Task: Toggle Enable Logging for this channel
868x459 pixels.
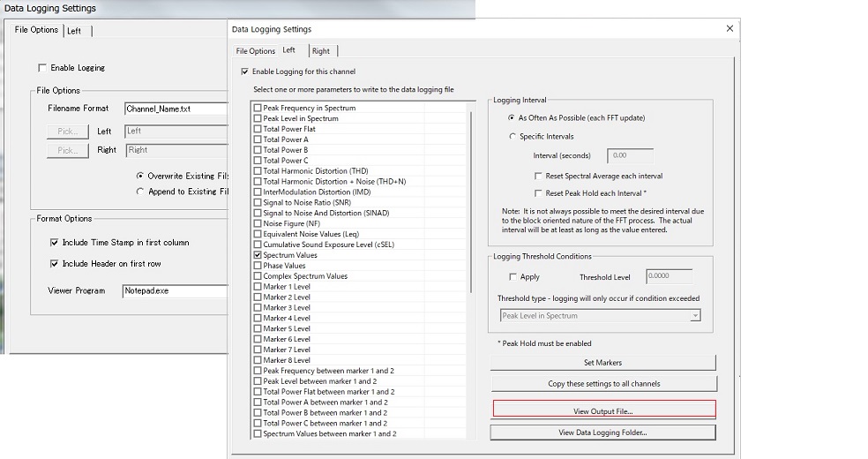Action: (x=244, y=71)
